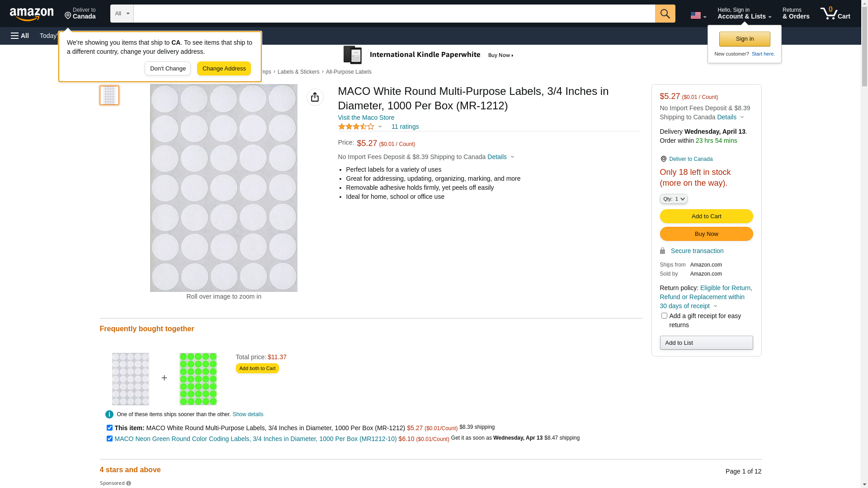Screen dimensions: 868x488
Task: Open the Qty quantity dropdown
Action: coord(673,199)
